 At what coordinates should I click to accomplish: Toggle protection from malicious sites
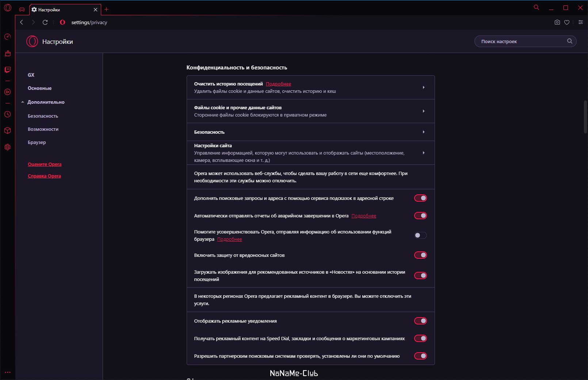(420, 255)
